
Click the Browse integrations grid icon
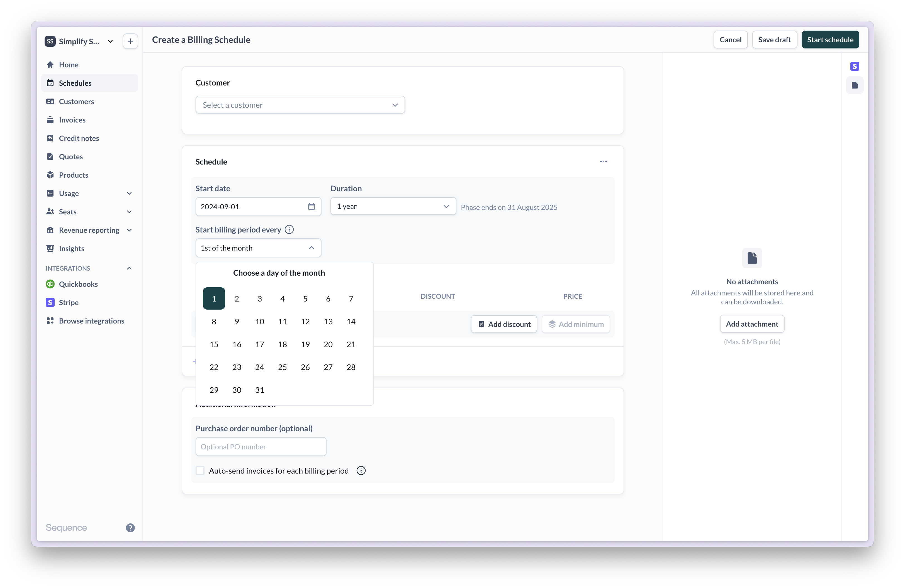(50, 321)
